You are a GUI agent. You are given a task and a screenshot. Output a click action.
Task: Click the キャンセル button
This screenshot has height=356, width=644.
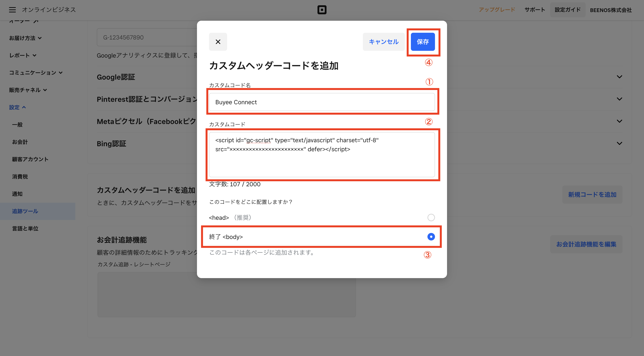pos(384,42)
